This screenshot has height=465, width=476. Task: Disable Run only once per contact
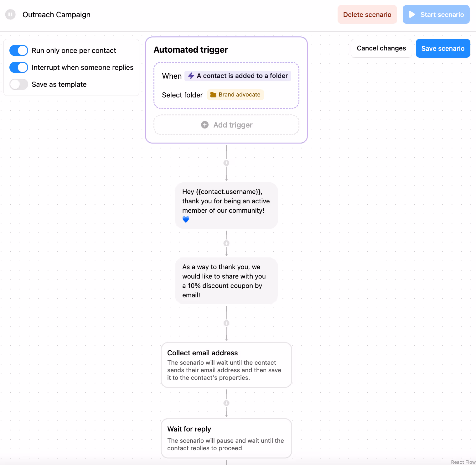[x=18, y=50]
